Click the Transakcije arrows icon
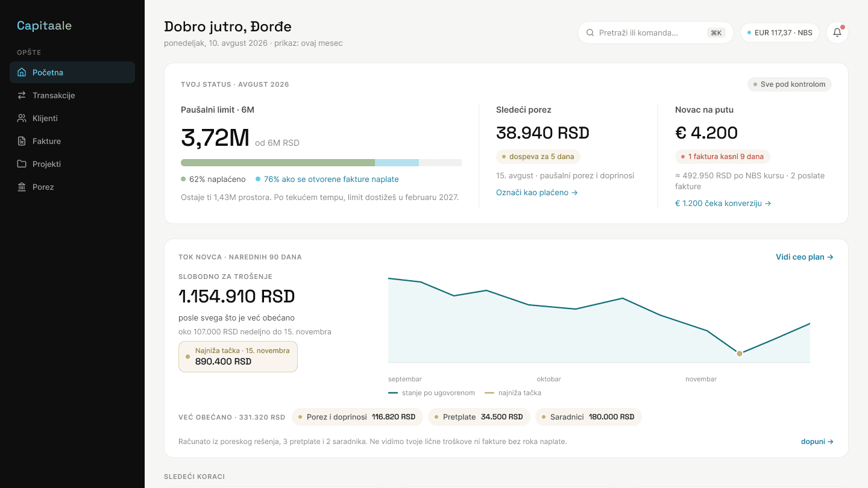 (x=22, y=95)
